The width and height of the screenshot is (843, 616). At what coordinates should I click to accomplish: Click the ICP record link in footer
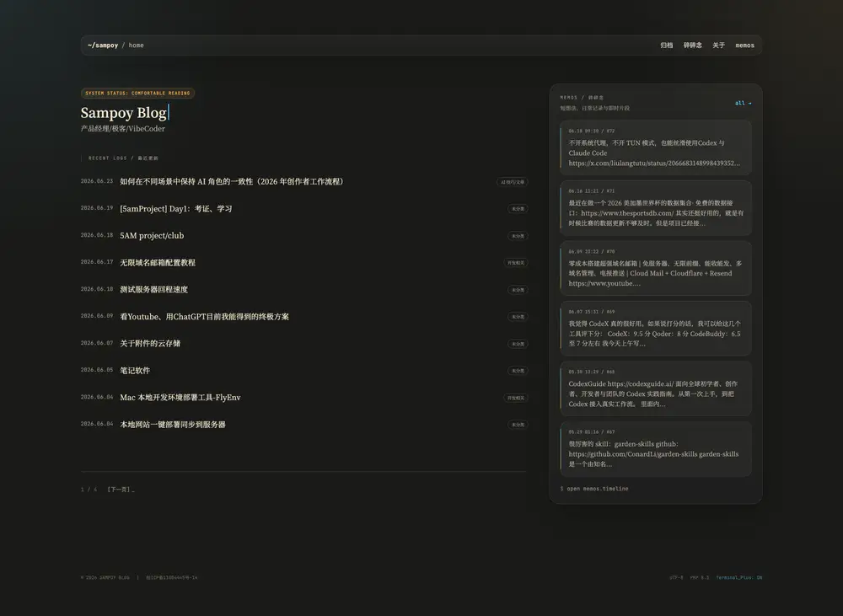pyautogui.click(x=171, y=578)
